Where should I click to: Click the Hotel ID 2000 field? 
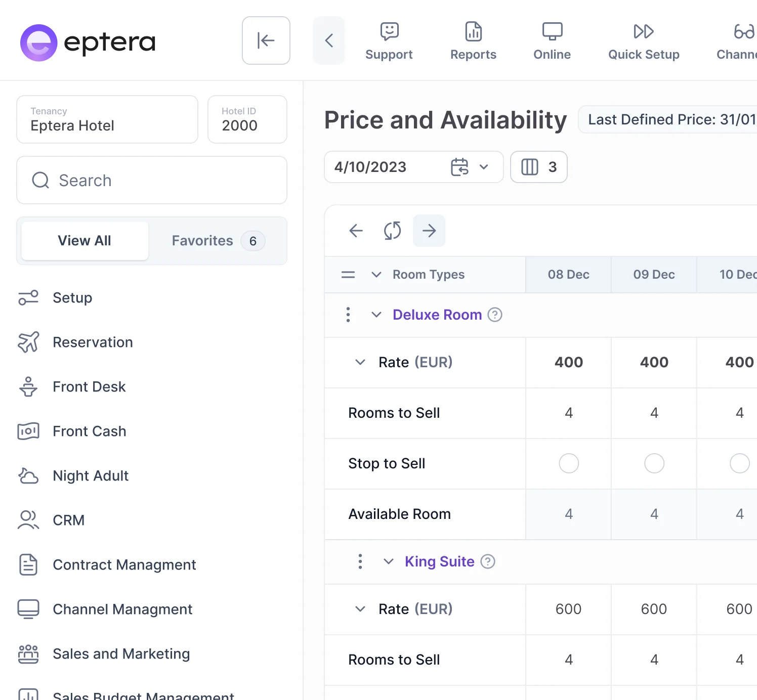247,119
